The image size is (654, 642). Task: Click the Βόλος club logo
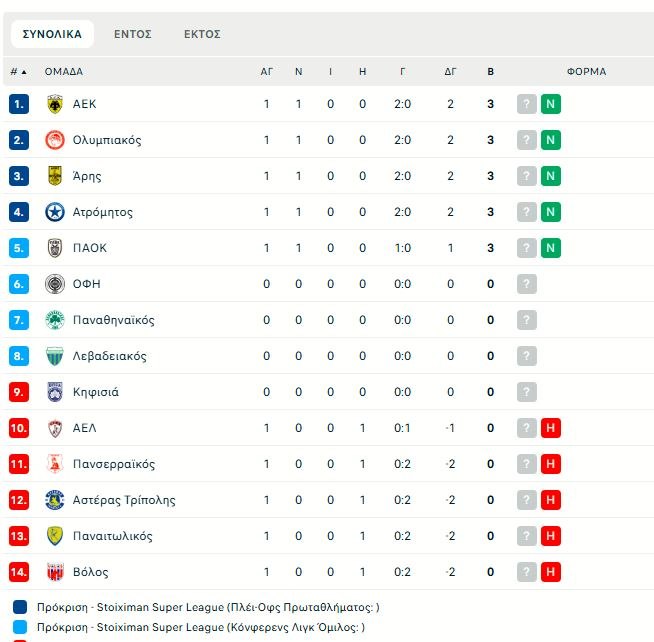pyautogui.click(x=55, y=572)
